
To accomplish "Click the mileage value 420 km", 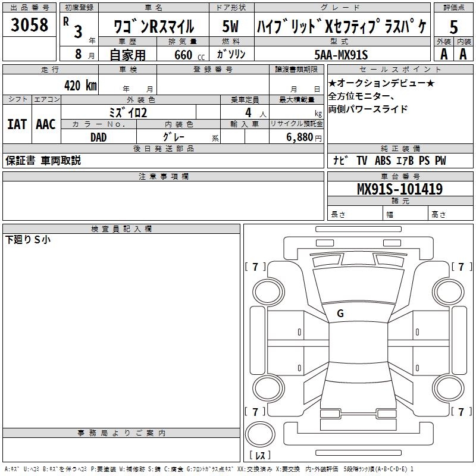I will pos(80,86).
